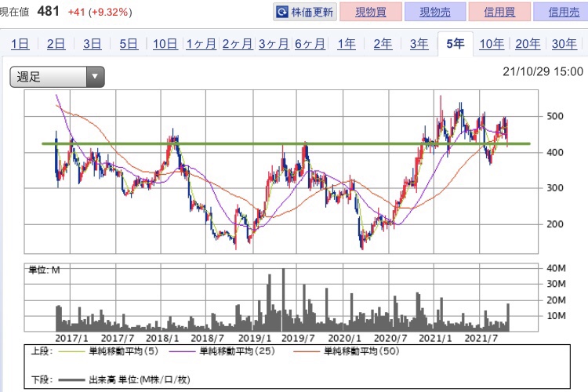Click the 2021/7 date axis label
This screenshot has height=392, width=588.
click(481, 339)
